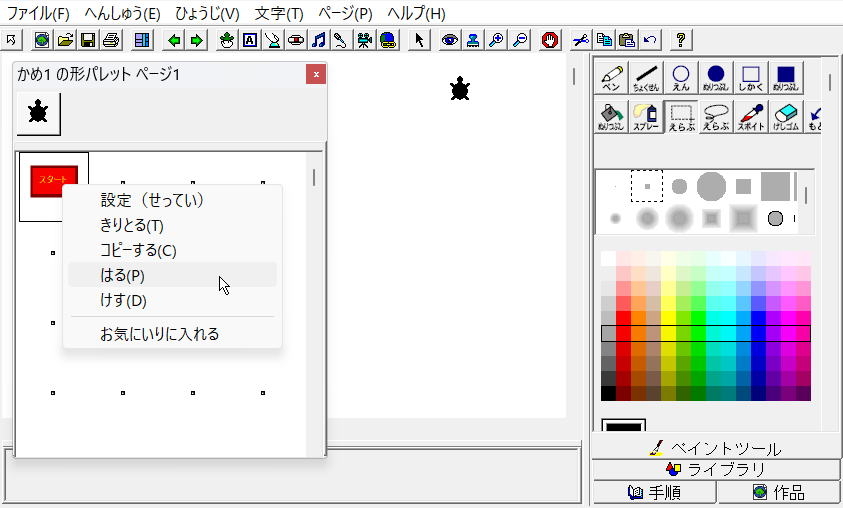The height and width of the screenshot is (508, 843).
Task: Save the project with the floppy disk icon
Action: coord(88,40)
